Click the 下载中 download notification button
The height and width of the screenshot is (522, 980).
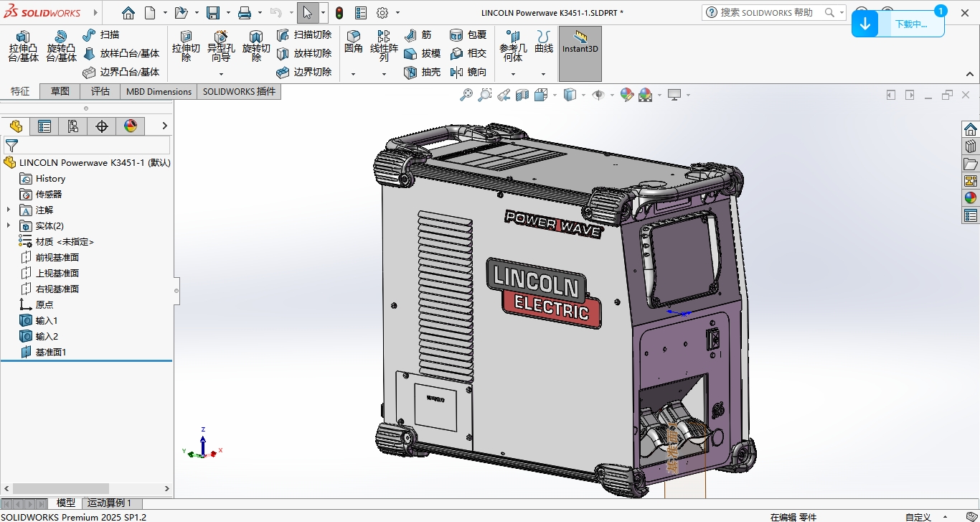coord(898,24)
